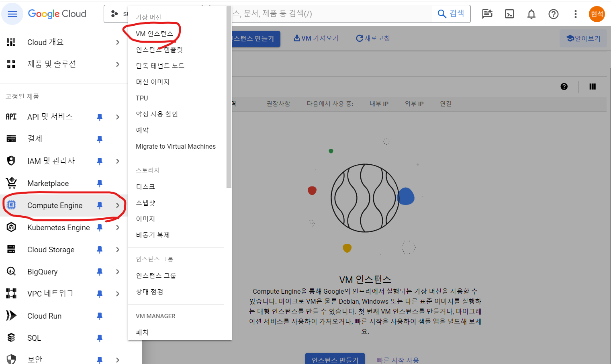Open the hamburger navigation menu

tap(12, 14)
